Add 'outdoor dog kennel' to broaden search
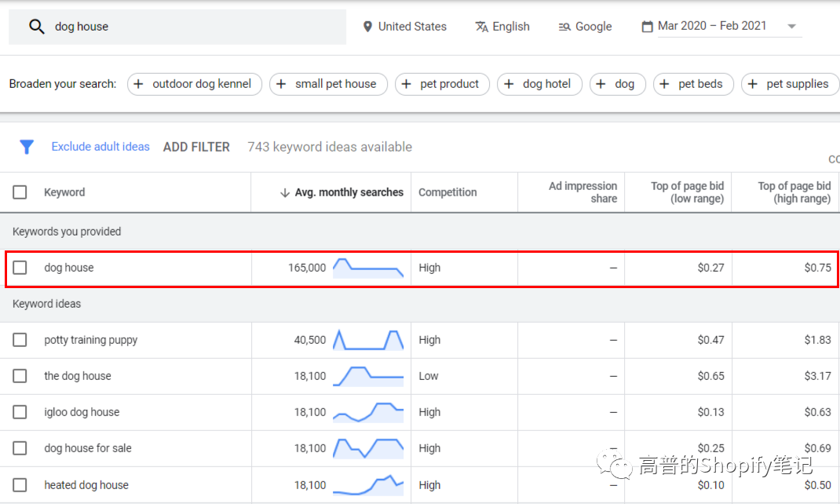840x504 pixels. pyautogui.click(x=192, y=84)
